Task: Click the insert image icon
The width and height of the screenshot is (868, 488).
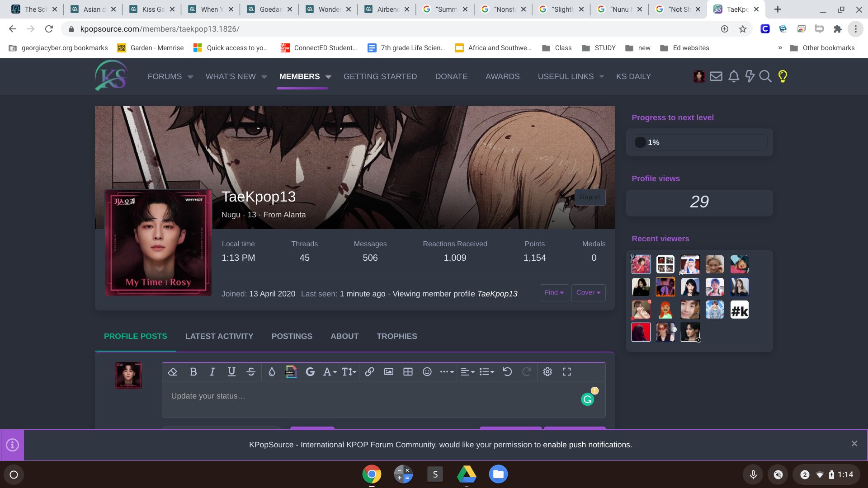Action: pos(389,372)
